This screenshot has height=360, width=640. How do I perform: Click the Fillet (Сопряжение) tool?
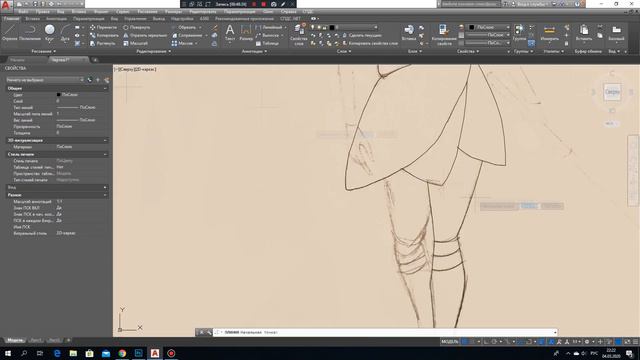click(187, 35)
